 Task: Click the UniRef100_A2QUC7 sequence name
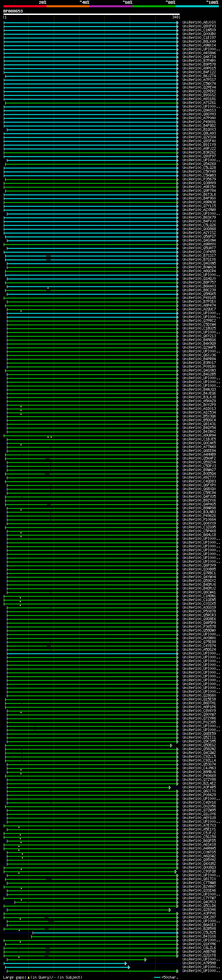click(x=199, y=309)
